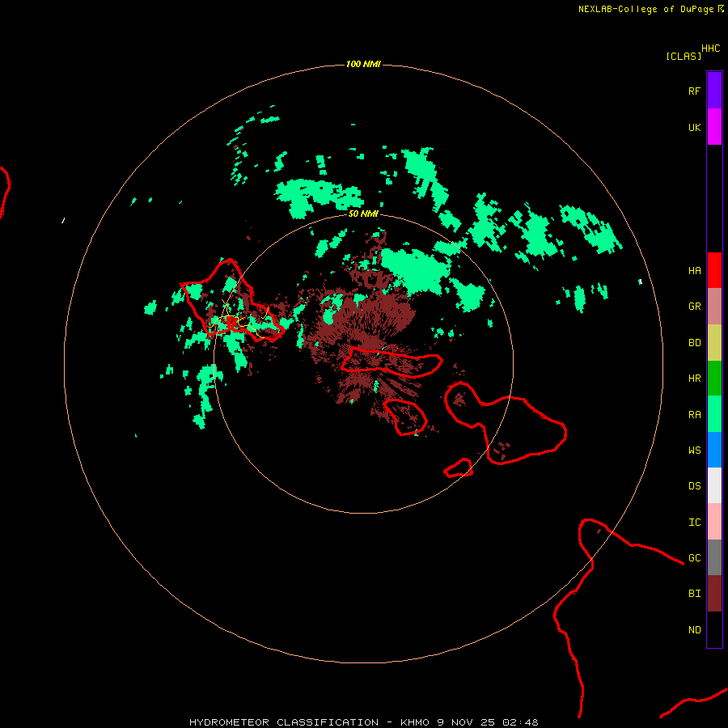The width and height of the screenshot is (728, 728).
Task: Click the ND black legend swatch
Action: pyautogui.click(x=714, y=629)
